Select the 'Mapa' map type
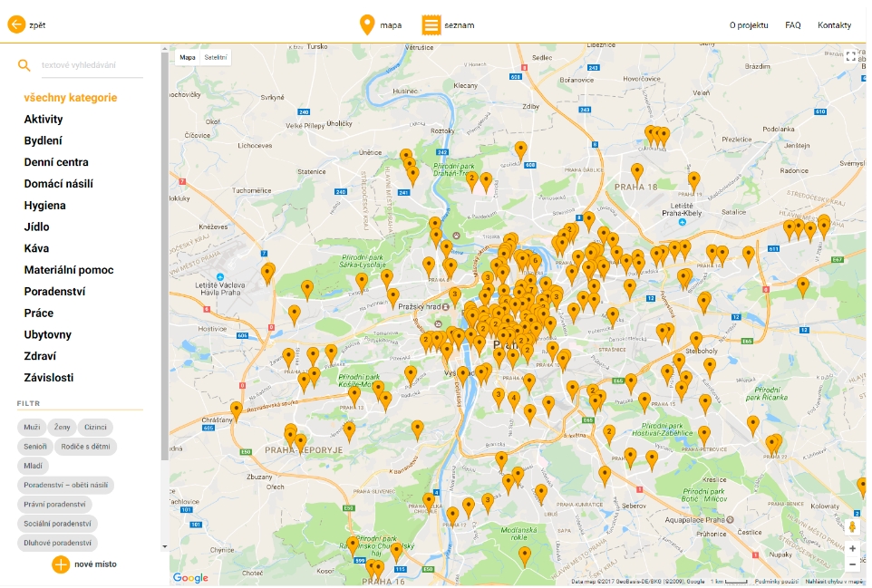The image size is (872, 588). coord(188,57)
